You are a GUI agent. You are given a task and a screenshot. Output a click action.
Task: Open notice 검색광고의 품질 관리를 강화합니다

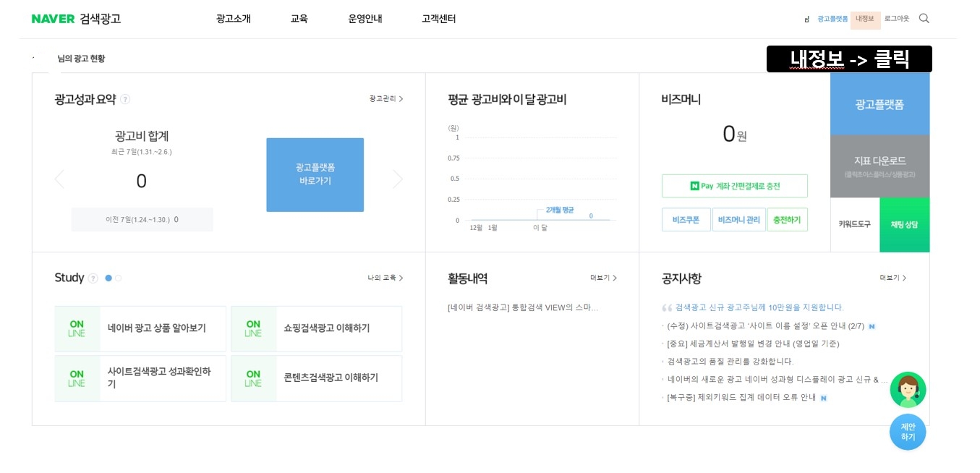click(x=730, y=362)
